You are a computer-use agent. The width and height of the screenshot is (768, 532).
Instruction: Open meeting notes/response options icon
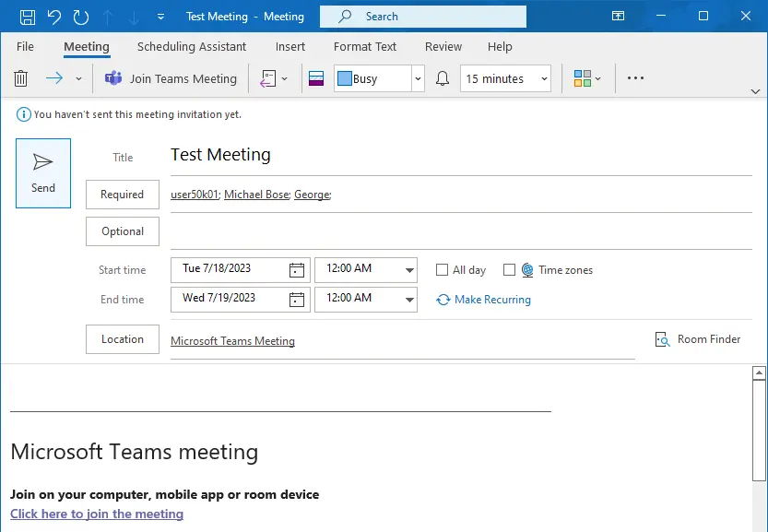click(268, 78)
